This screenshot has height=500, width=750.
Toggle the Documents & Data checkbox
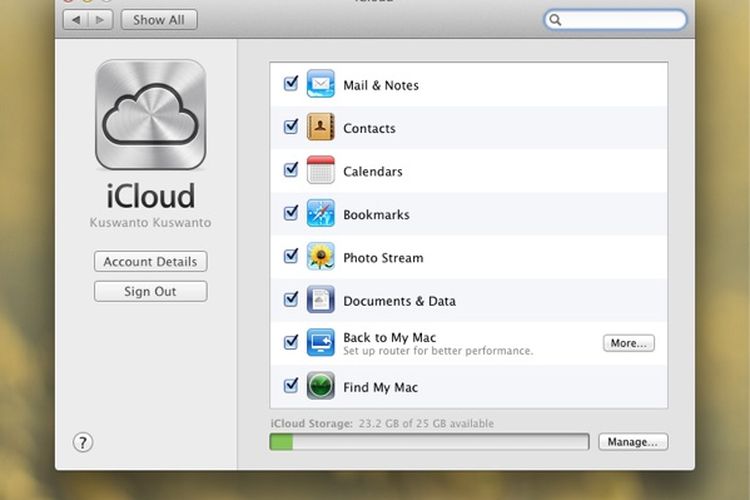click(x=290, y=299)
